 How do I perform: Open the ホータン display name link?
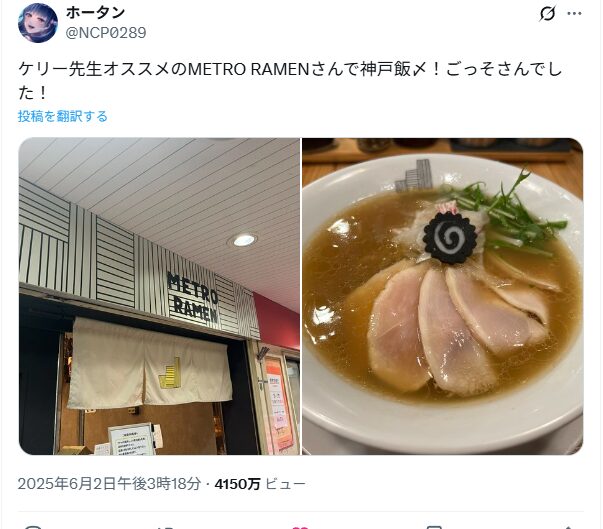point(95,13)
